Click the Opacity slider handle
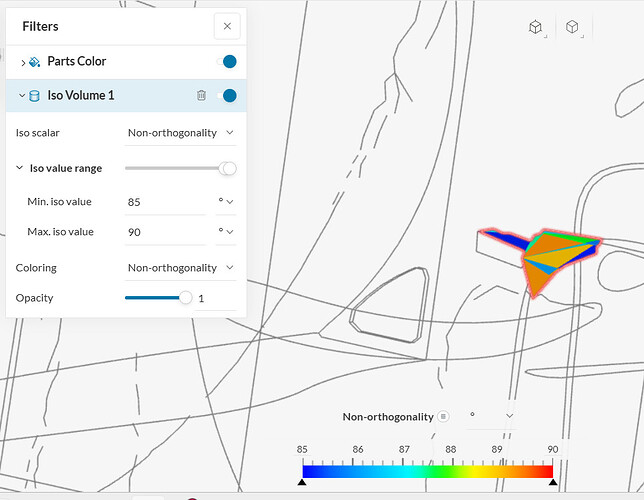This screenshot has height=500, width=644. pyautogui.click(x=186, y=297)
